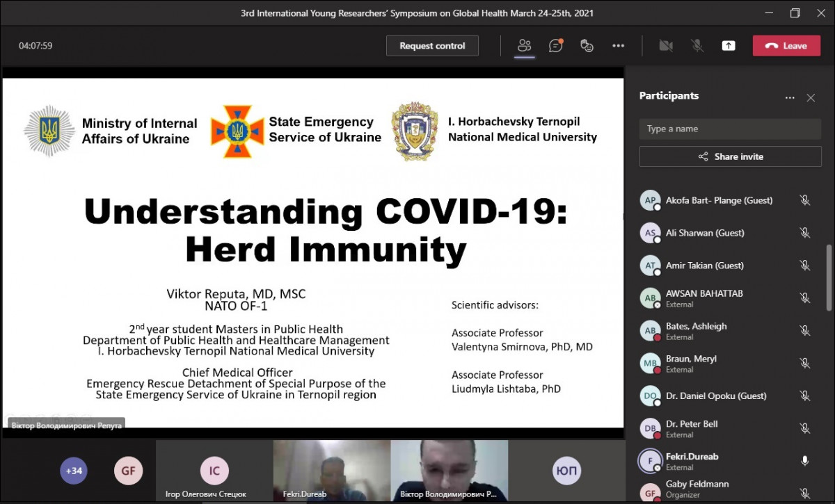Click the Request control button

click(432, 46)
